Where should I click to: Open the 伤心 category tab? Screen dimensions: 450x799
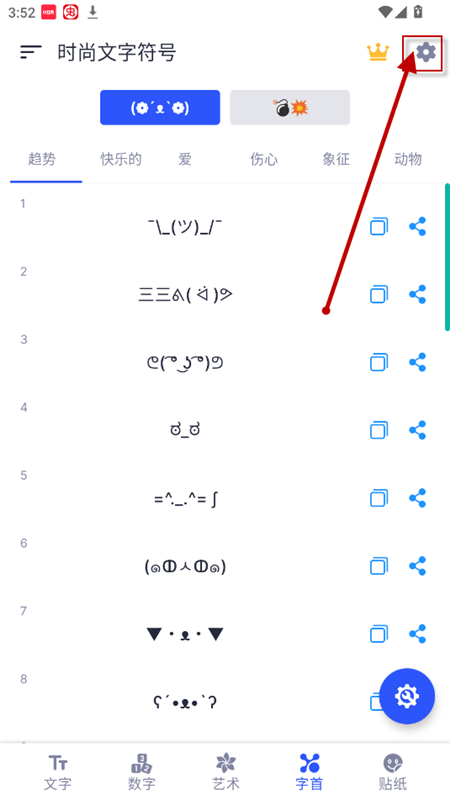click(x=264, y=159)
